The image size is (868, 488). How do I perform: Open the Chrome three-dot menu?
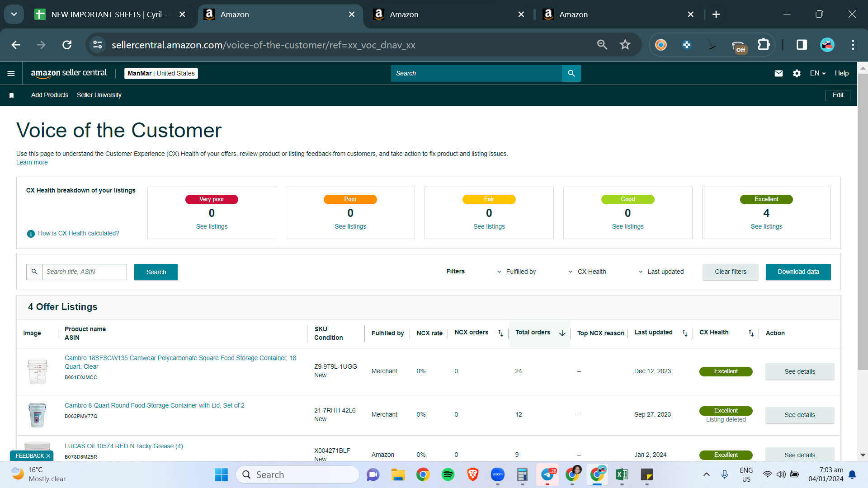[853, 45]
